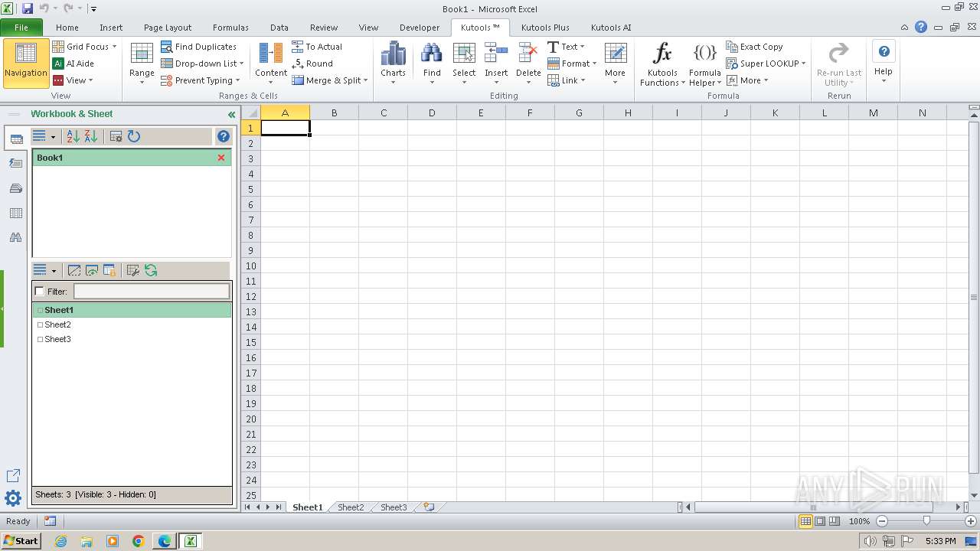The width and height of the screenshot is (980, 551).
Task: Select Sheet3 in the navigation list
Action: click(x=132, y=339)
